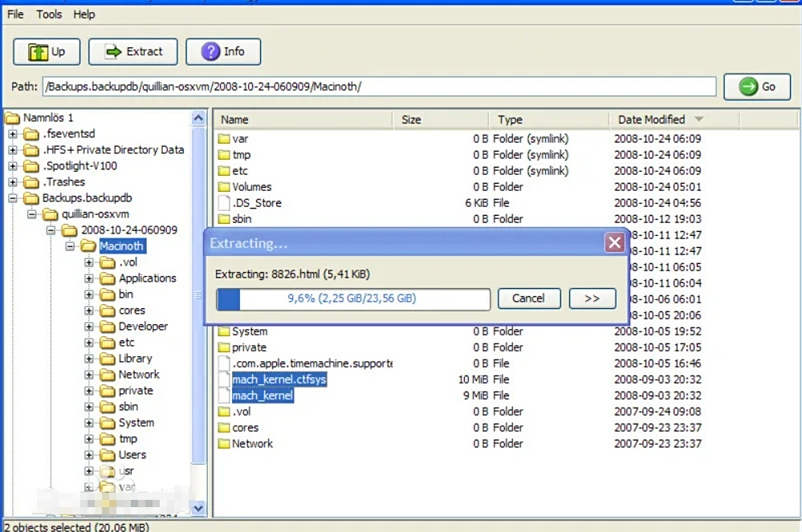Click the Volumes folder icon in list
Image resolution: width=802 pixels, height=532 pixels.
pyautogui.click(x=224, y=187)
